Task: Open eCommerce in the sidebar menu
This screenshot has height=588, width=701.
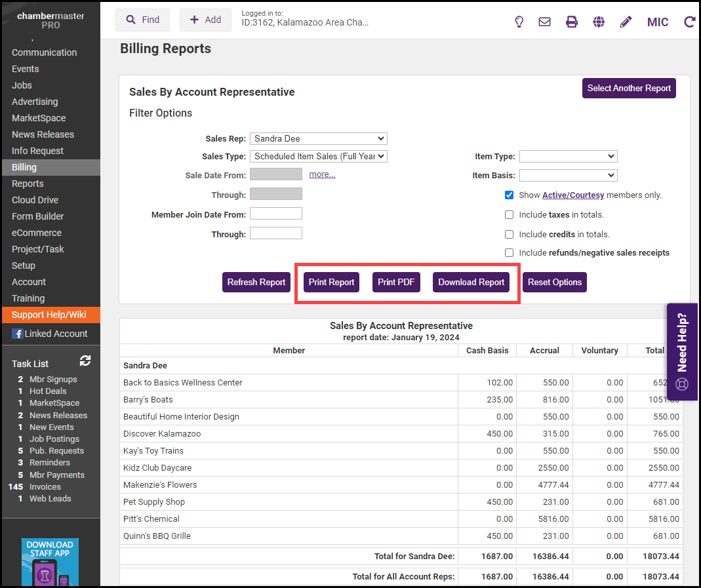Action: [x=37, y=233]
